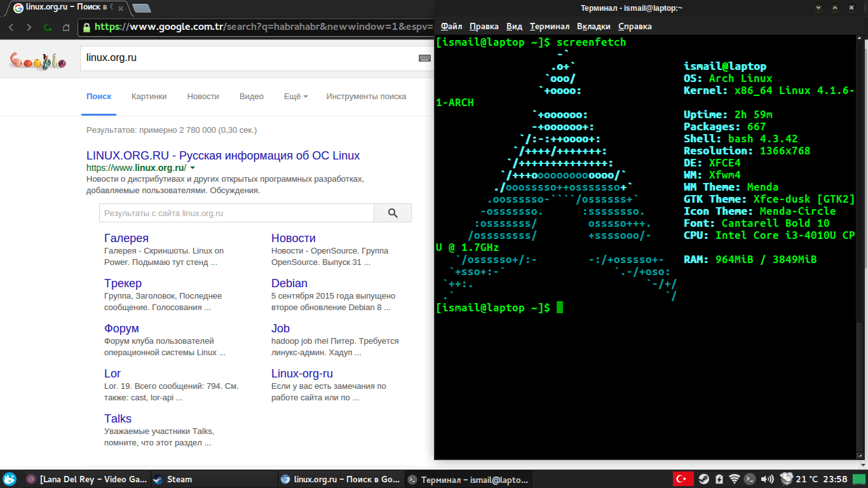This screenshot has width=868, height=488.
Task: Open the on-screen keyboard in the search box
Action: point(424,58)
